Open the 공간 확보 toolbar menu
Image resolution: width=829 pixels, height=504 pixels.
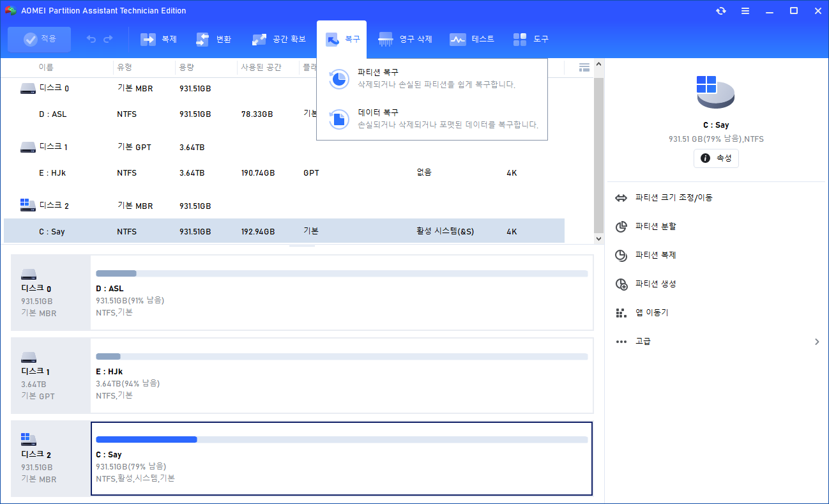(279, 40)
